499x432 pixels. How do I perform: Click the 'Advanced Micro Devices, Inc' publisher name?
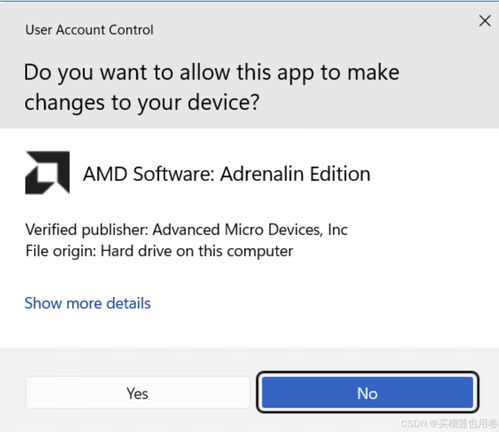(x=250, y=230)
